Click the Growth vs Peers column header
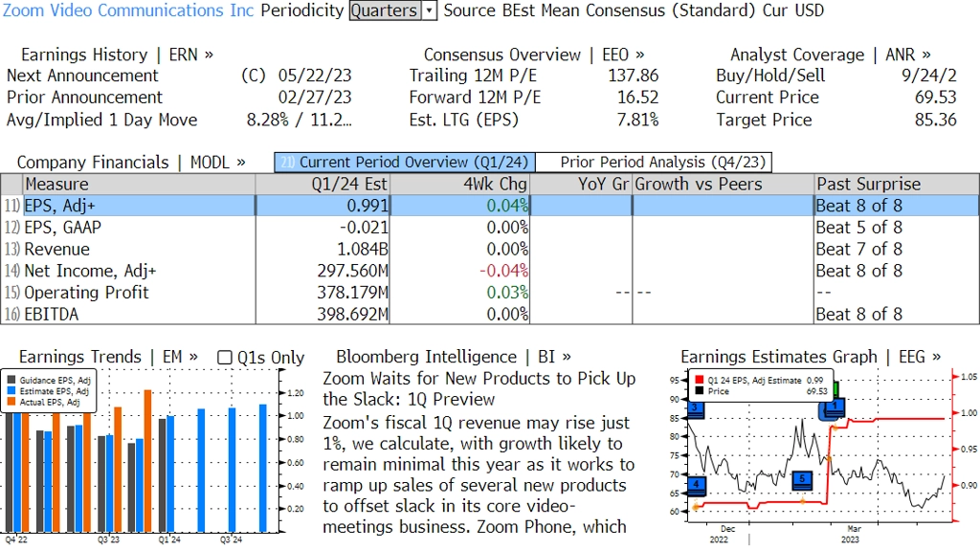The width and height of the screenshot is (980, 549). [x=724, y=185]
